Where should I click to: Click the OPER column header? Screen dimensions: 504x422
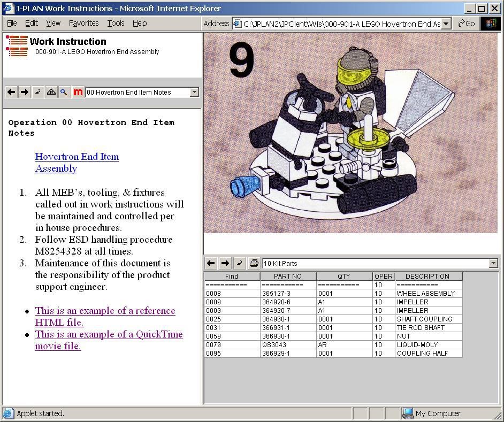tap(384, 277)
